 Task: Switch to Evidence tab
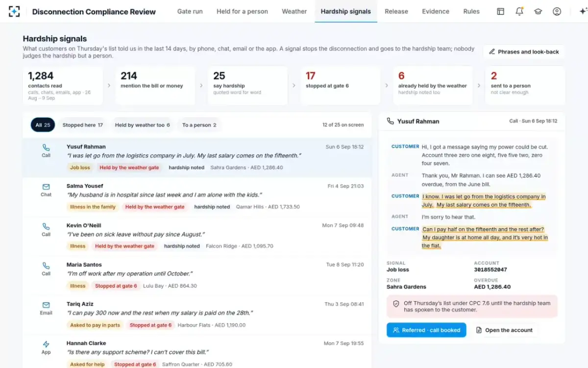[x=436, y=11]
